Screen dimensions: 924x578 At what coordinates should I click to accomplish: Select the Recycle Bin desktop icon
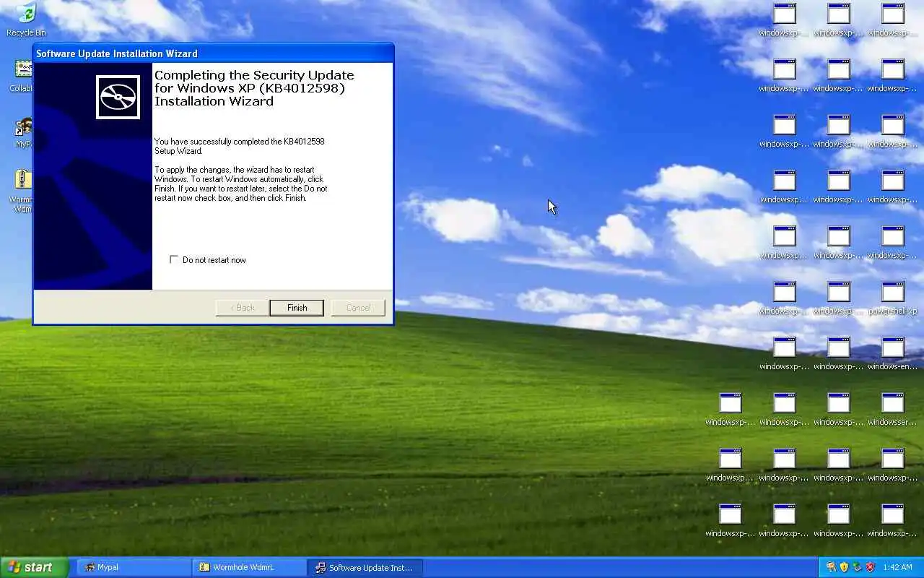pos(26,20)
